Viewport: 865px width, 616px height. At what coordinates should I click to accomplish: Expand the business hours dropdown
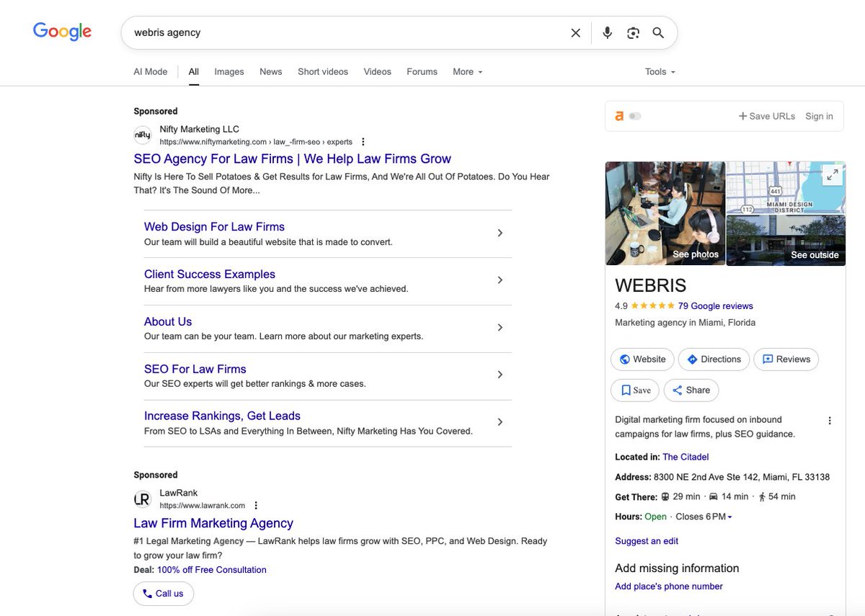tap(729, 517)
